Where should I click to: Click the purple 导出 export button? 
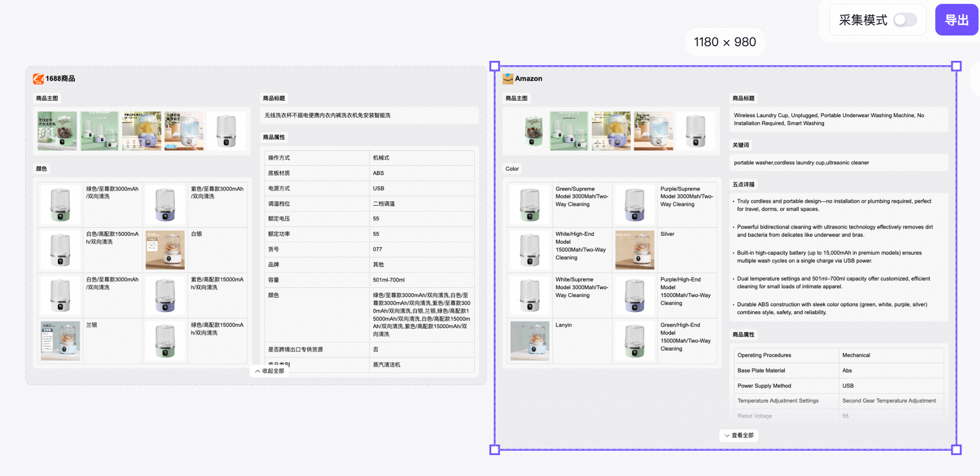tap(956, 20)
